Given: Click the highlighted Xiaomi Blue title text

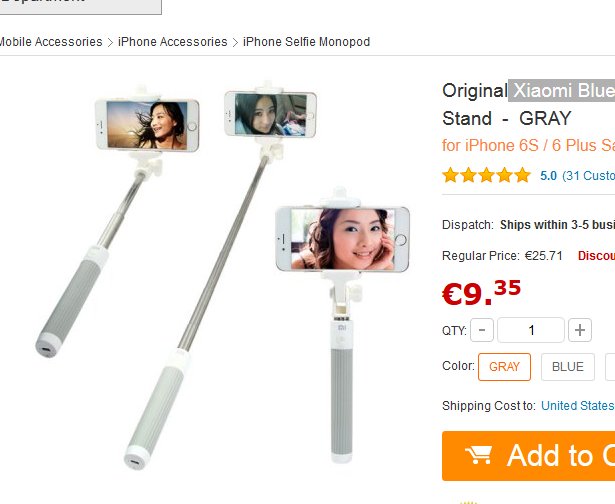Looking at the screenshot, I should click(560, 91).
